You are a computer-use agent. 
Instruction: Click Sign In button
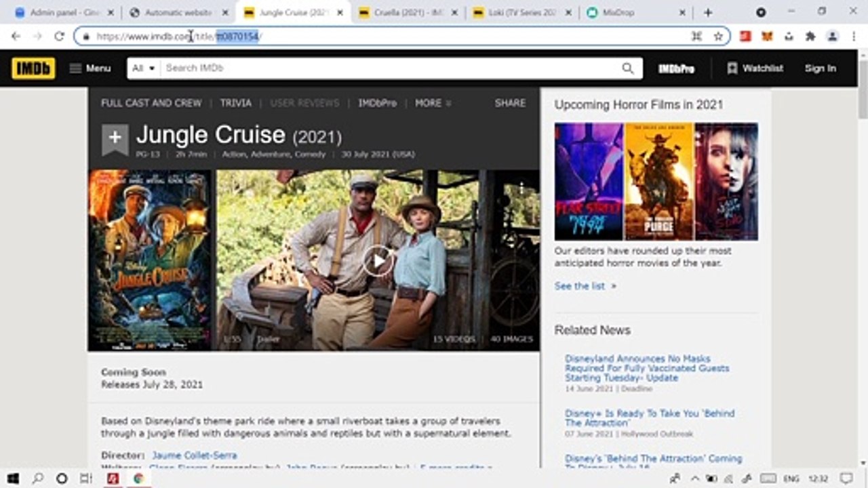(x=820, y=68)
